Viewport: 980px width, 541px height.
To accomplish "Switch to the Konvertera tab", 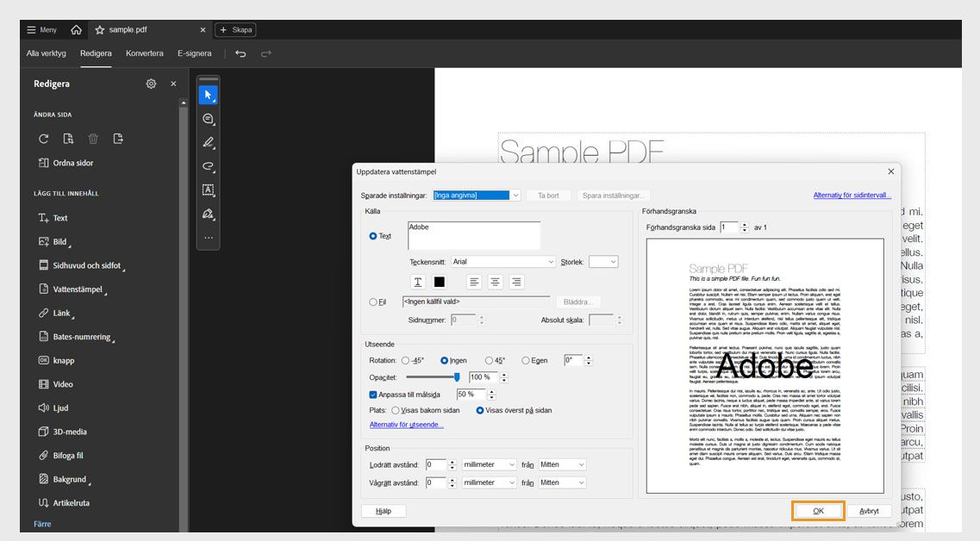I will tap(144, 53).
